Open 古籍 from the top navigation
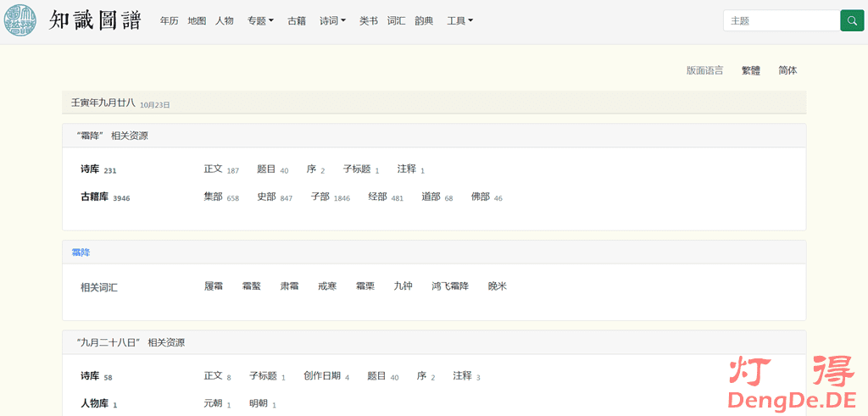 (x=297, y=20)
